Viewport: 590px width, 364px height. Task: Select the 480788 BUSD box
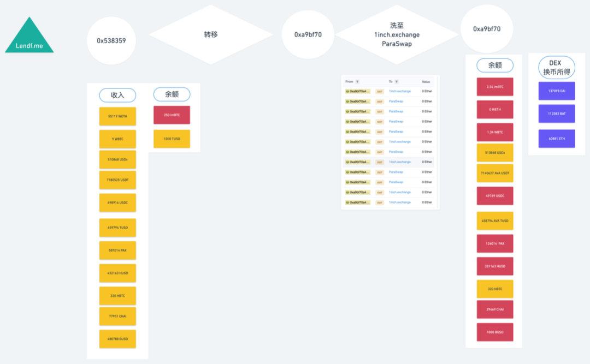[x=117, y=339]
